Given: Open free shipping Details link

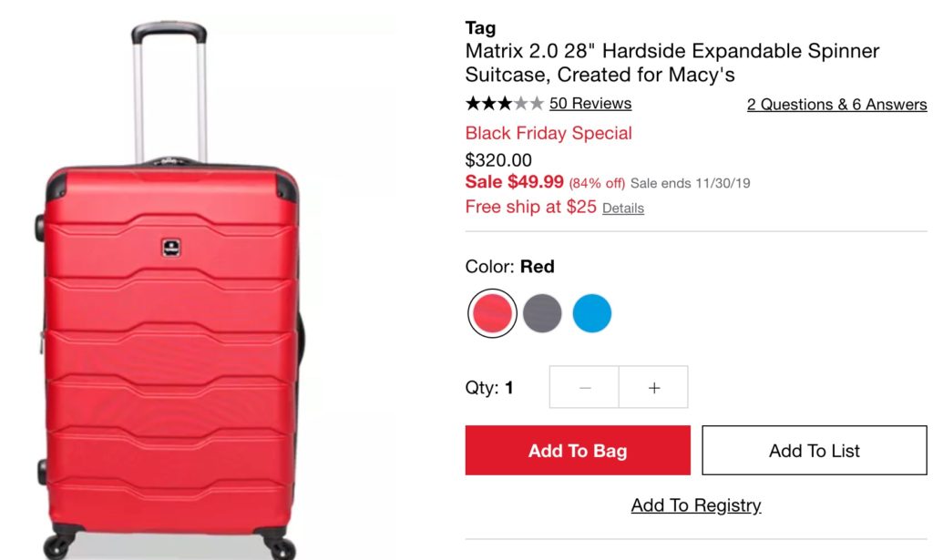Looking at the screenshot, I should pos(623,209).
